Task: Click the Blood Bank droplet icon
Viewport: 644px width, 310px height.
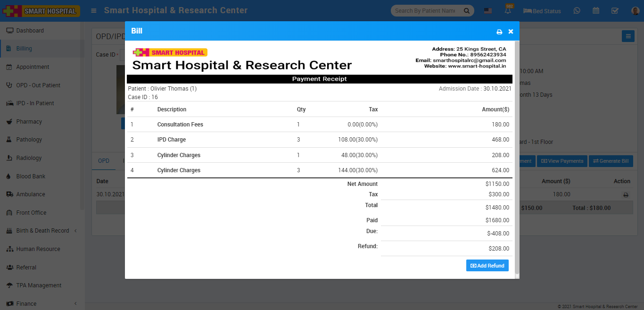Action: click(x=8, y=176)
